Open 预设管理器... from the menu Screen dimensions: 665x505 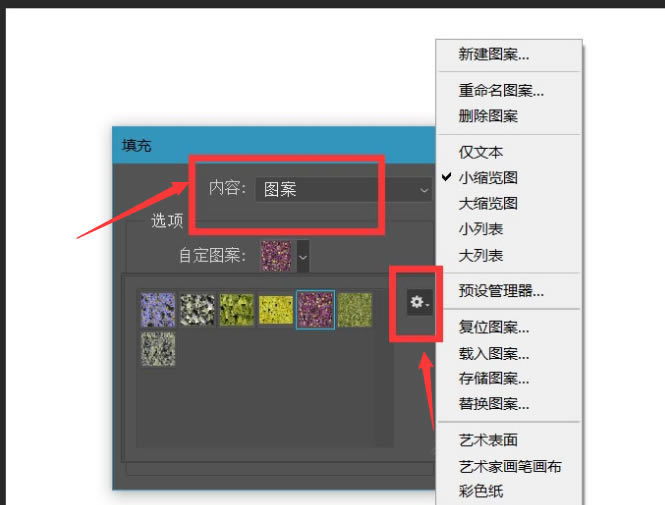point(509,291)
